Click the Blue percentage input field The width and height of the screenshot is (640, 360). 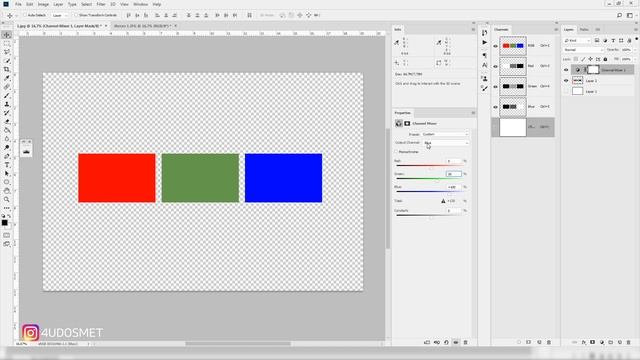click(x=453, y=187)
